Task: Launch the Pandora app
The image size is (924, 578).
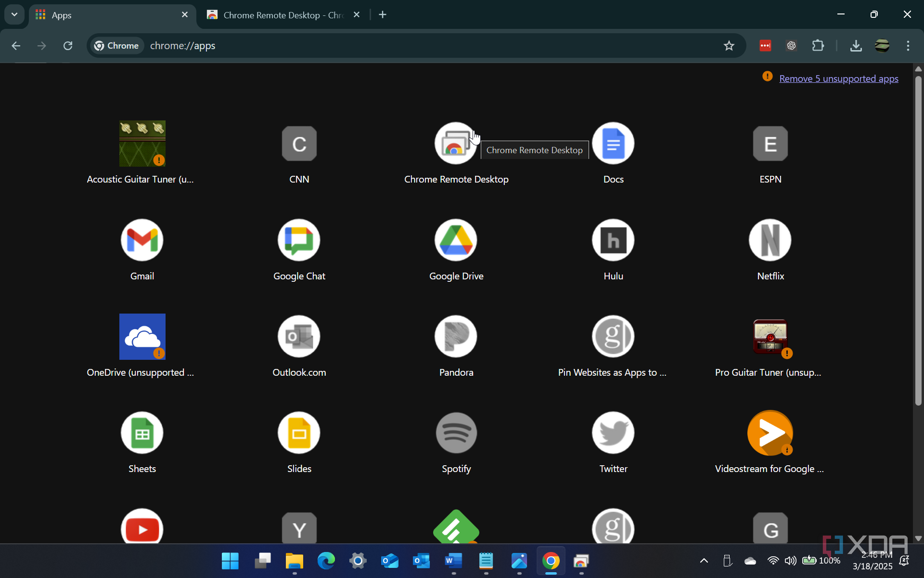Action: click(456, 336)
